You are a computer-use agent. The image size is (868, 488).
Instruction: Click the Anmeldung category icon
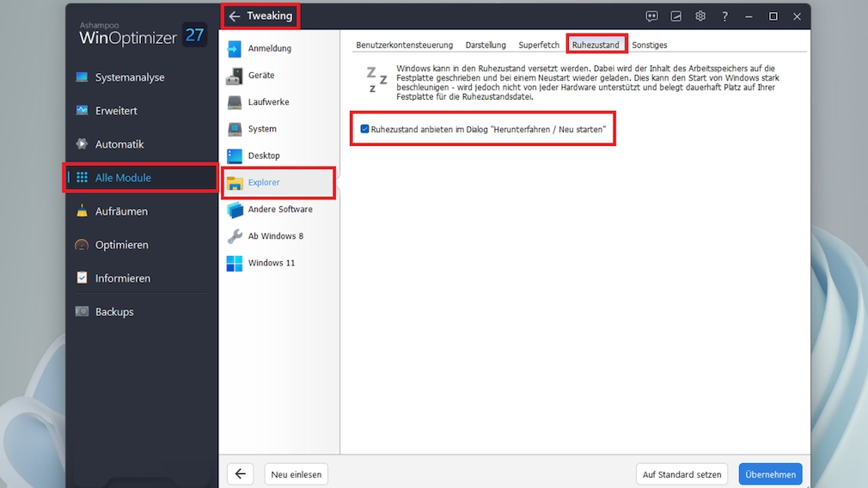(x=234, y=49)
